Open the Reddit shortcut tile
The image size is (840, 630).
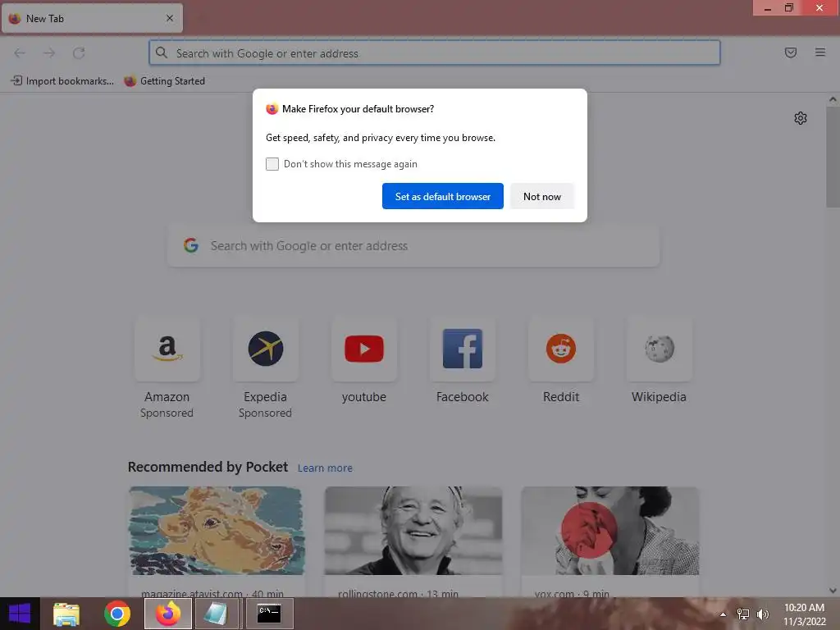click(561, 349)
